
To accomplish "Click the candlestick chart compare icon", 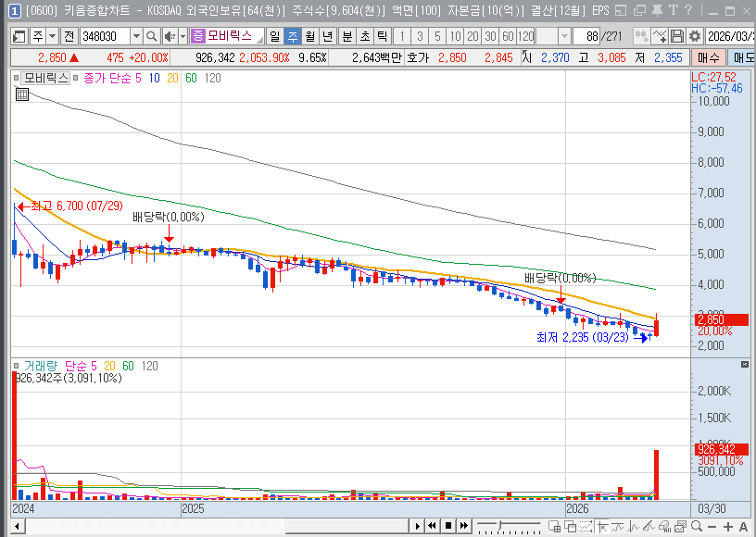I will pyautogui.click(x=641, y=36).
